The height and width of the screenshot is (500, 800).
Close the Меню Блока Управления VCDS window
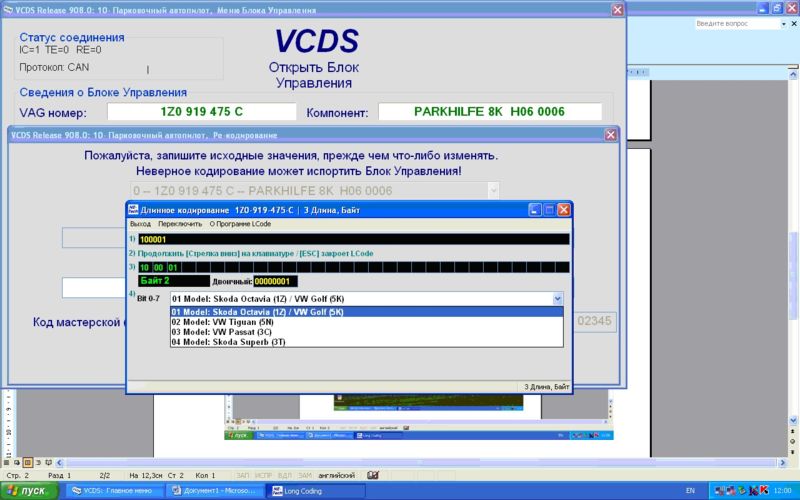pyautogui.click(x=617, y=10)
